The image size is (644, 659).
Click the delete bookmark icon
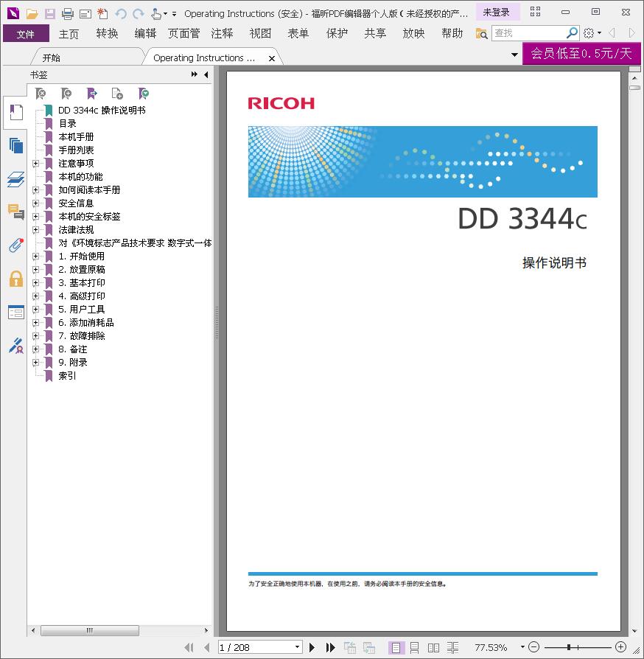(41, 94)
